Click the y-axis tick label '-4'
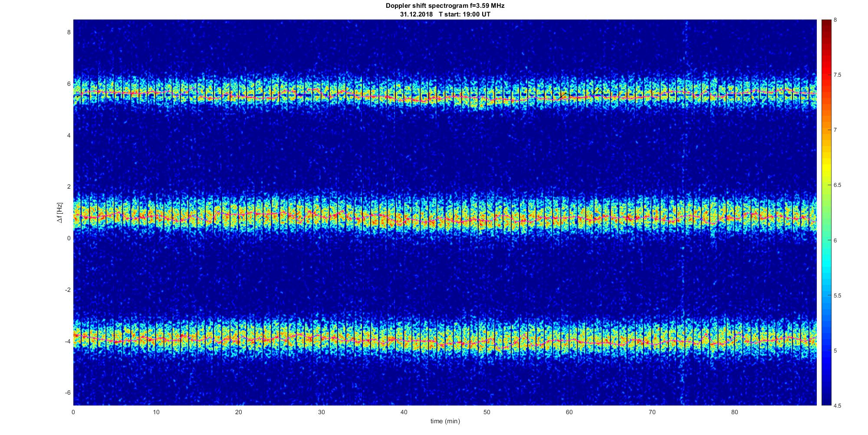The width and height of the screenshot is (868, 435). click(x=67, y=341)
